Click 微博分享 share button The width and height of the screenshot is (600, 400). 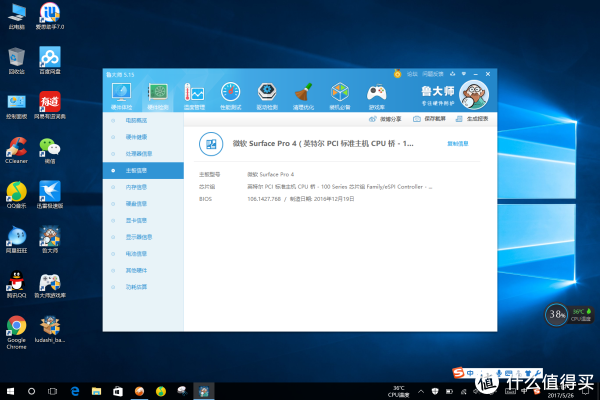(385, 119)
